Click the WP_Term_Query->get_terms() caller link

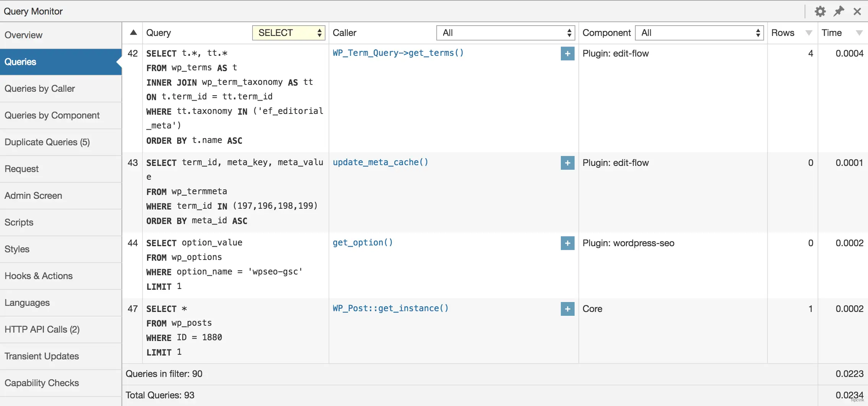(398, 53)
